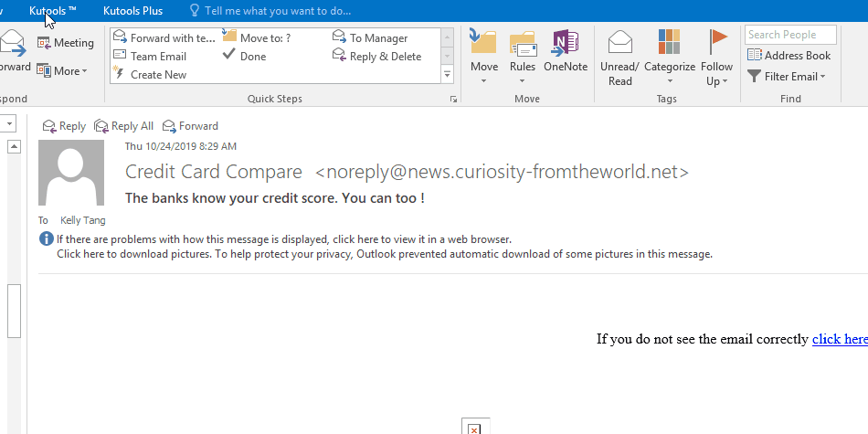Open the Move folder dropdown

pos(484,58)
